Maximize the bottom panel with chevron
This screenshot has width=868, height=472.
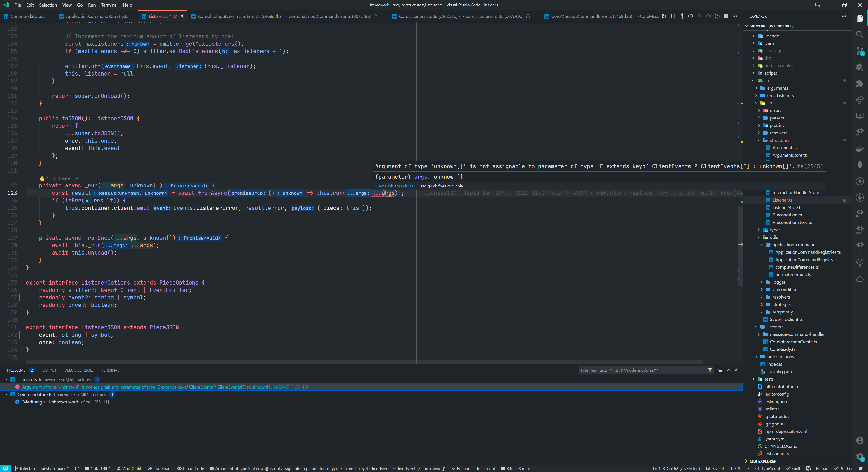click(x=728, y=370)
